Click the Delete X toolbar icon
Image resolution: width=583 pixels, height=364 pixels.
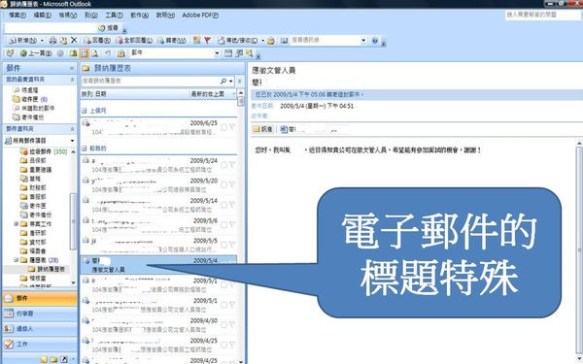[x=74, y=40]
